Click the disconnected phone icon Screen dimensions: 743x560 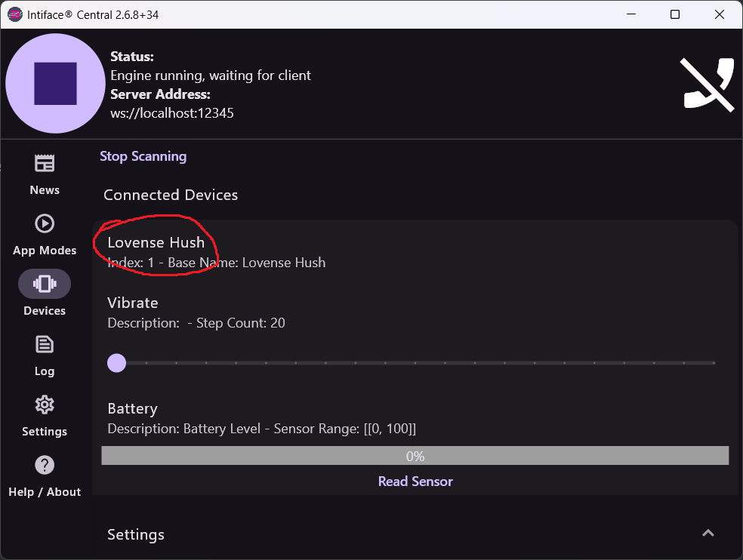(707, 84)
